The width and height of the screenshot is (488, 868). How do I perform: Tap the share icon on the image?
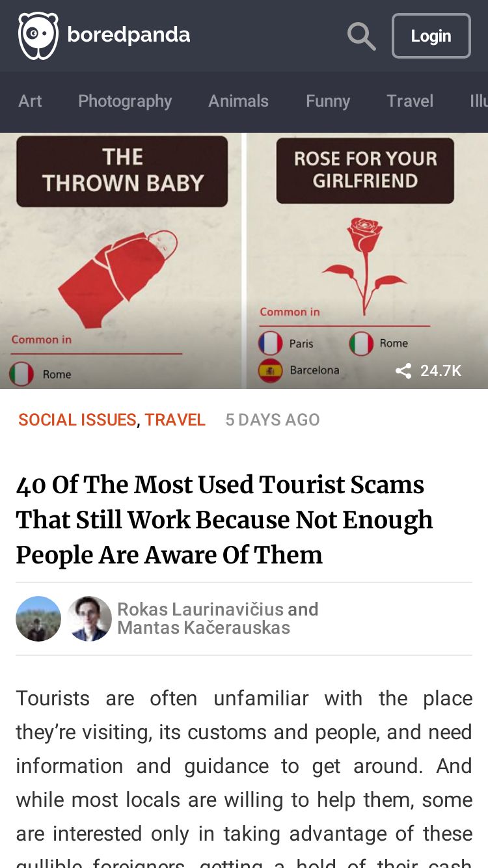(403, 371)
